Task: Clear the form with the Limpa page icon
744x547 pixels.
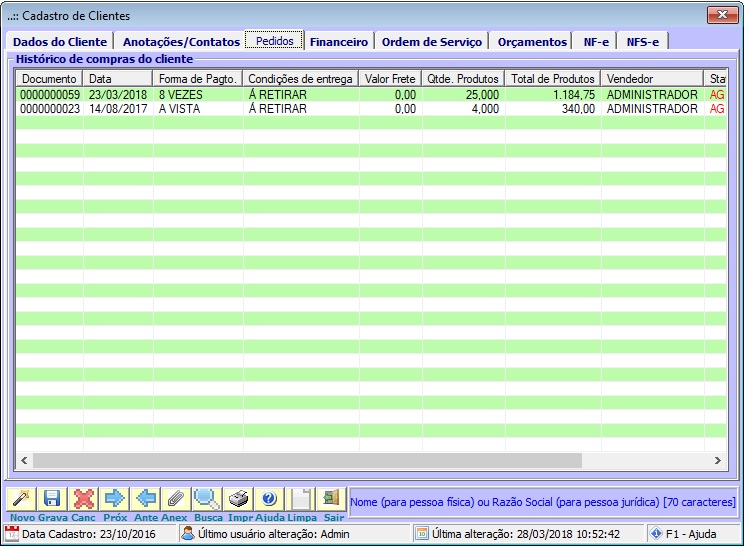Action: point(300,499)
